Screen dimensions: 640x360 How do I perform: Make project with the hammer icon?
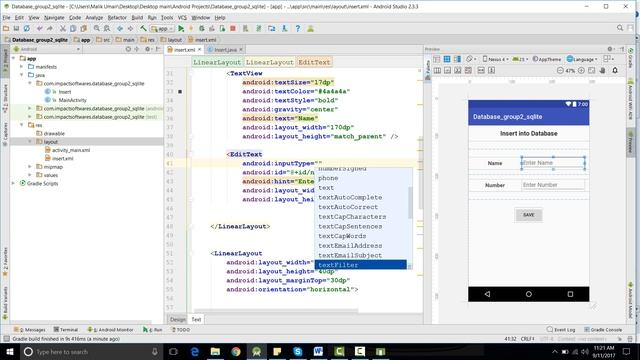coord(143,29)
